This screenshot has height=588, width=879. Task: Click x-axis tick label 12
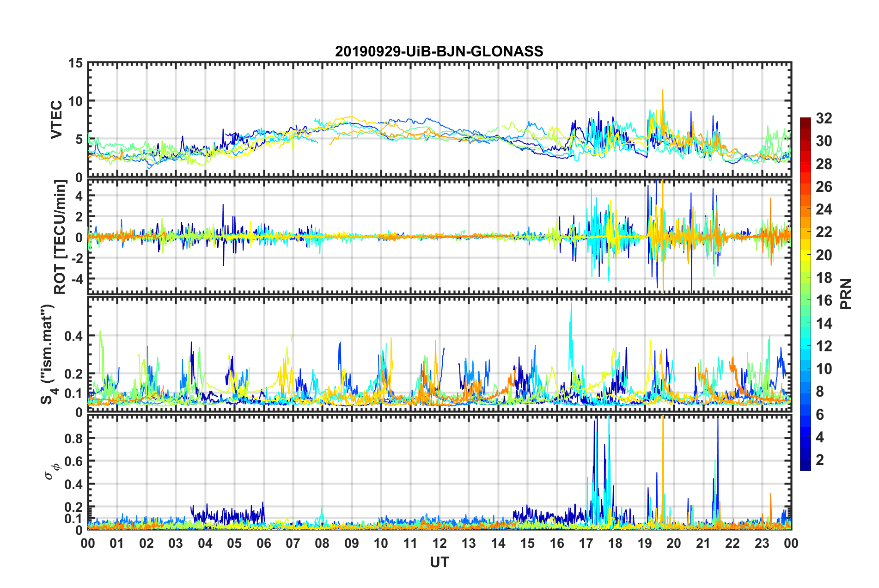(439, 543)
